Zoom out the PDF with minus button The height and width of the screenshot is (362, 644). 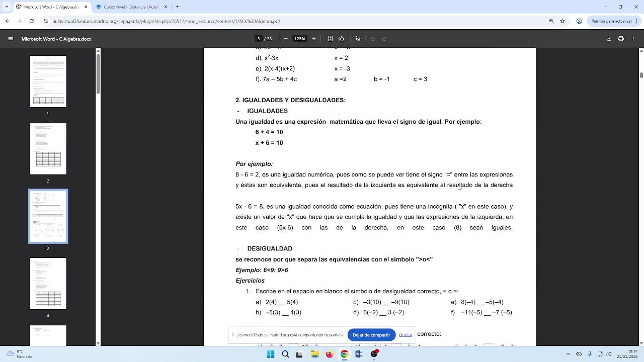coord(286,39)
